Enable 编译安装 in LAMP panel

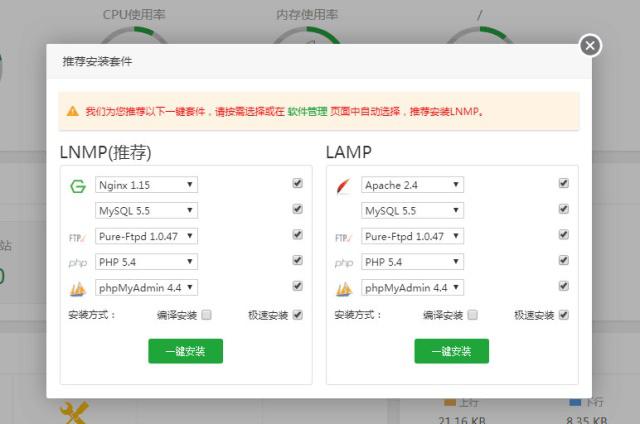(473, 315)
